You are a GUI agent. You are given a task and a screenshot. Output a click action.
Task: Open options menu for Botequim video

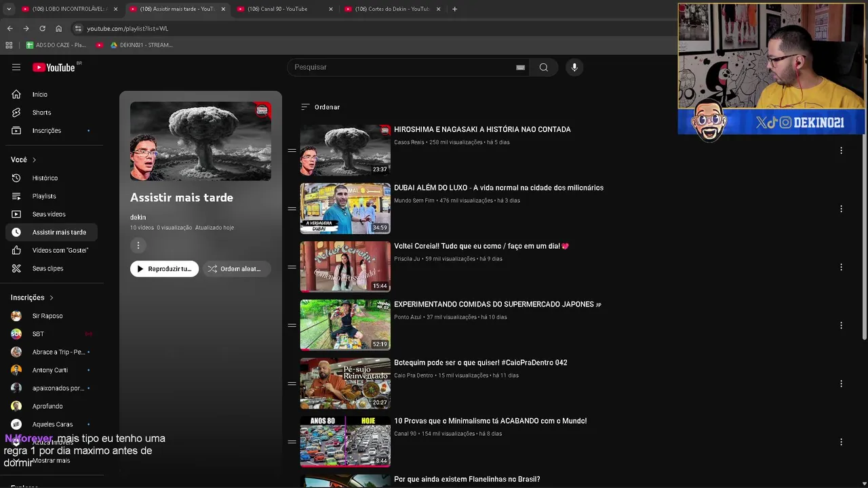coord(841,384)
